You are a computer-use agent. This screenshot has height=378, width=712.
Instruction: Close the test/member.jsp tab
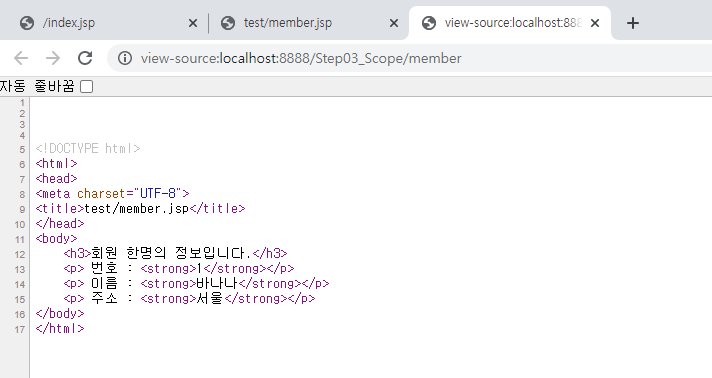click(394, 23)
